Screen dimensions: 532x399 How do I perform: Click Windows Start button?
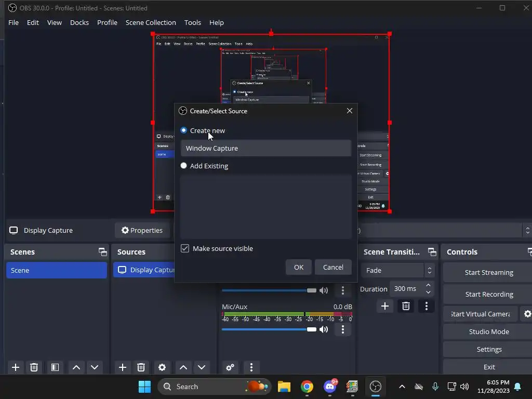coord(144,387)
